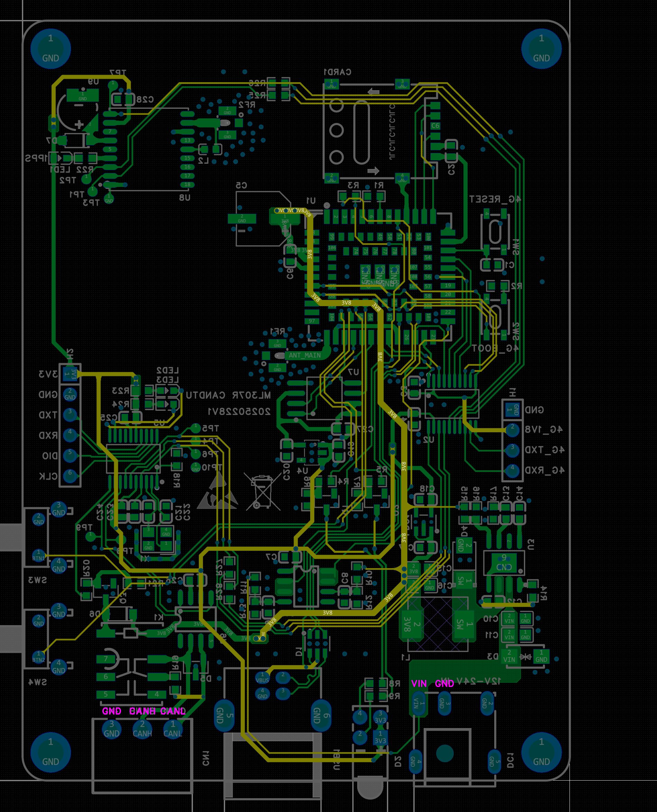Select the bottom-right GND mounting hole pad

click(541, 752)
